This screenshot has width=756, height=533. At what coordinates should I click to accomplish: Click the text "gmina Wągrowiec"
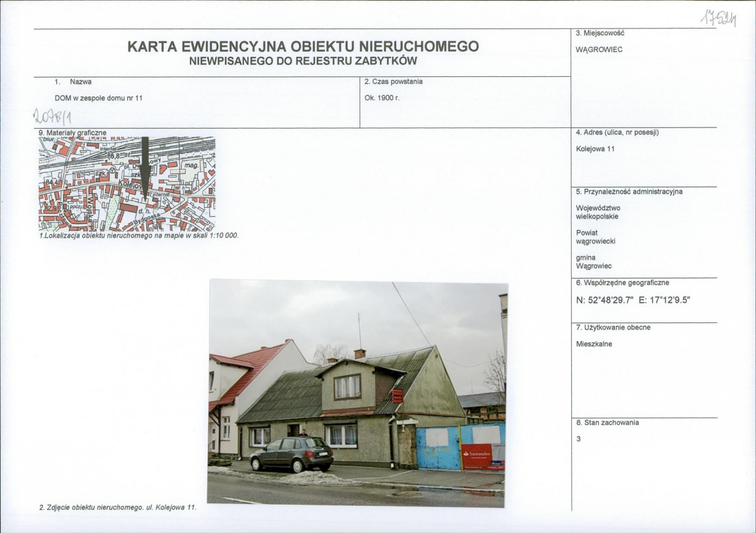click(x=594, y=262)
